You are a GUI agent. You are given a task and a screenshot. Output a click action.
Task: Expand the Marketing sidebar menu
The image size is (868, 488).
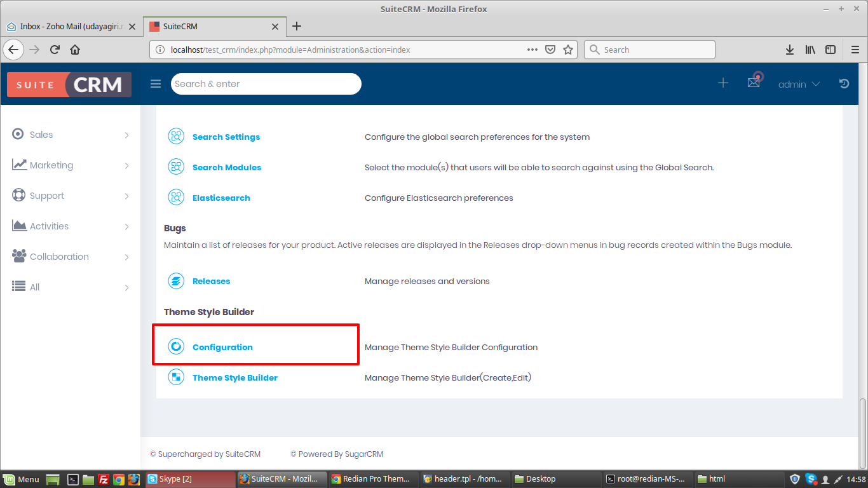71,165
